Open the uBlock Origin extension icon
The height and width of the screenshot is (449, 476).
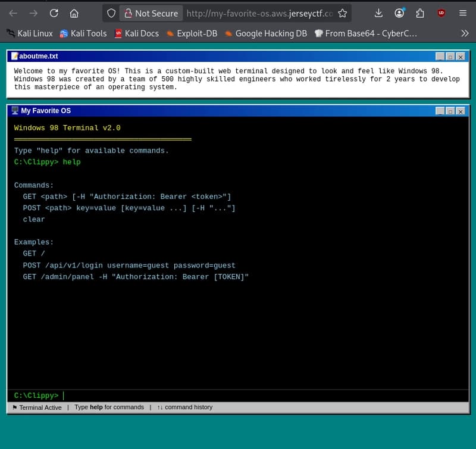point(440,13)
